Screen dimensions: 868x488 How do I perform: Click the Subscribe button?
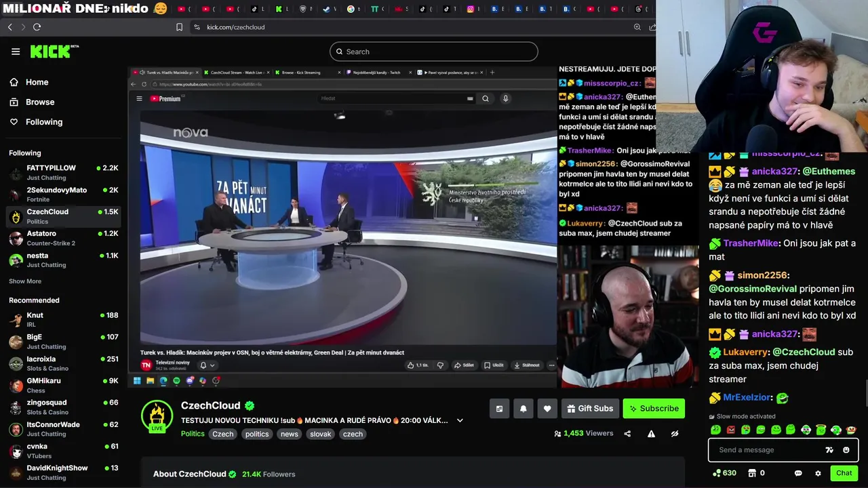click(654, 409)
